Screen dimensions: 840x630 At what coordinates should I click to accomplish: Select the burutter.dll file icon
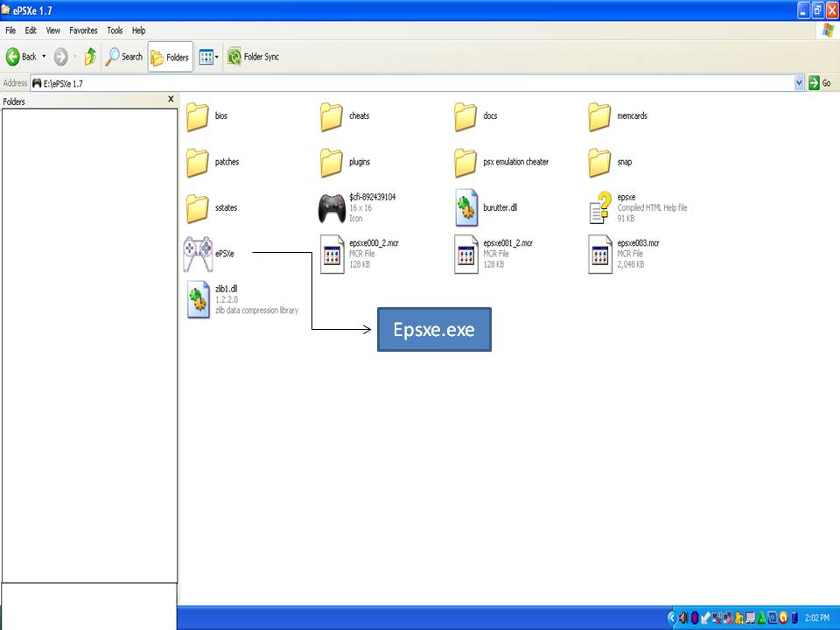pos(466,208)
